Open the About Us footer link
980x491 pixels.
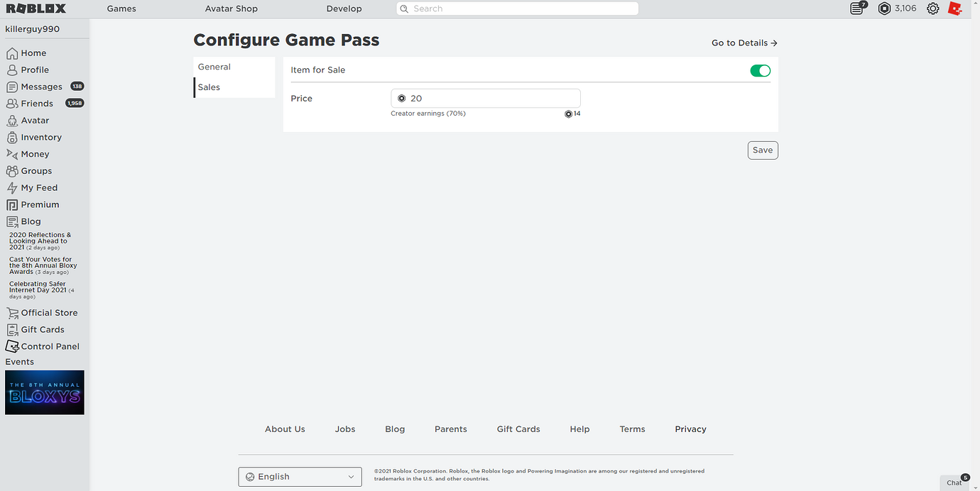285,429
